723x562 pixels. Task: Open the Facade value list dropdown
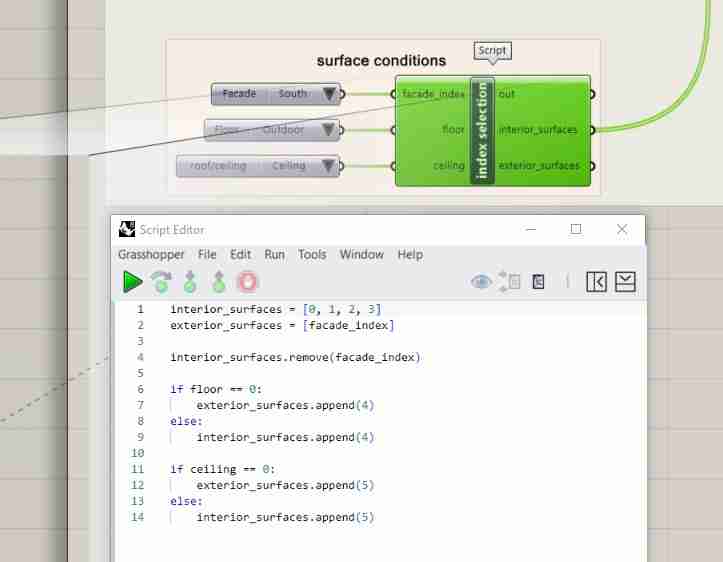[330, 95]
